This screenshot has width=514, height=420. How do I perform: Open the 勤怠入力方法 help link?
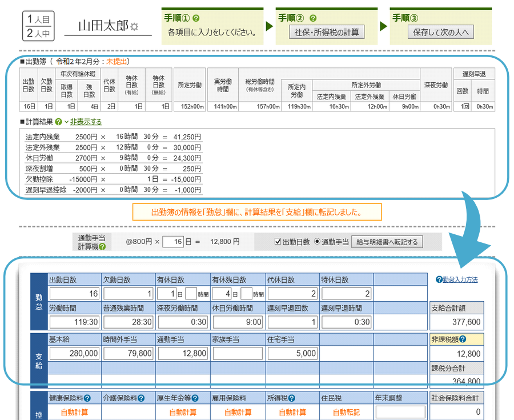pos(456,279)
